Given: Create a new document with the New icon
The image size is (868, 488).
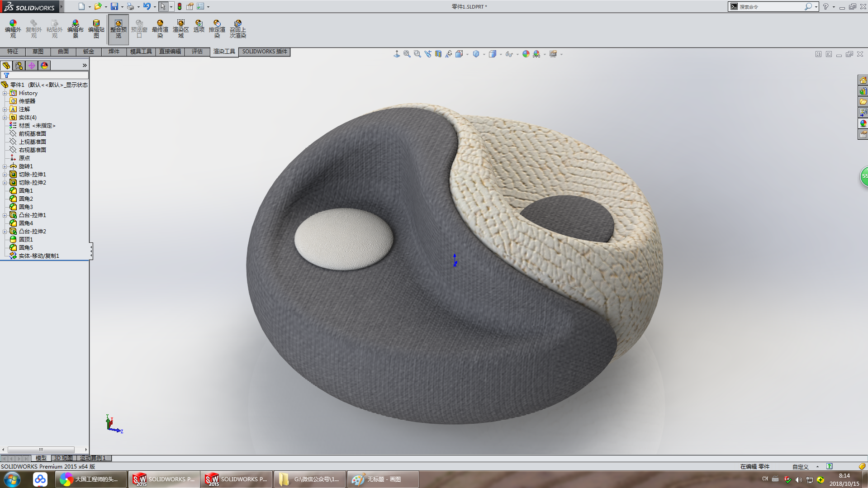Looking at the screenshot, I should (x=81, y=6).
